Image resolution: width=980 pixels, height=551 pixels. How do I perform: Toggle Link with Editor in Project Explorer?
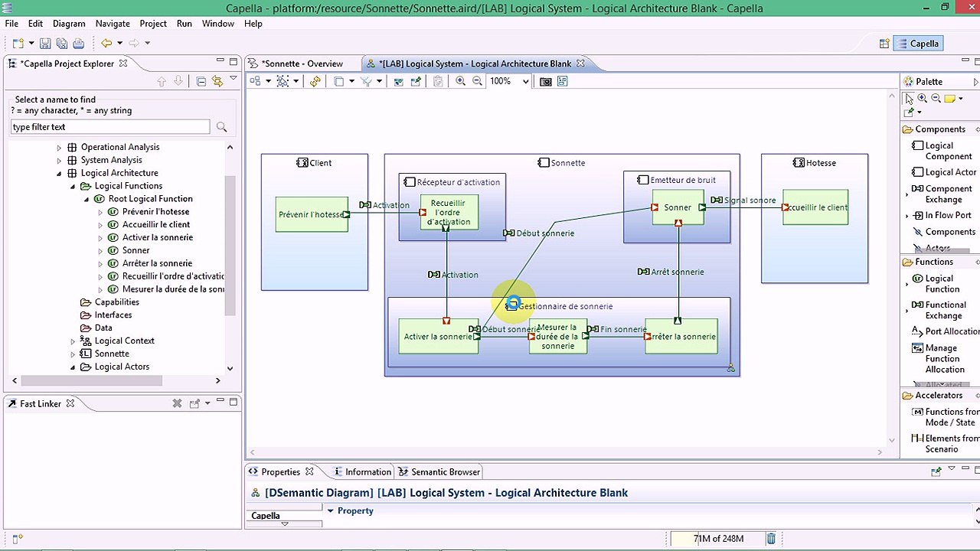pos(217,81)
